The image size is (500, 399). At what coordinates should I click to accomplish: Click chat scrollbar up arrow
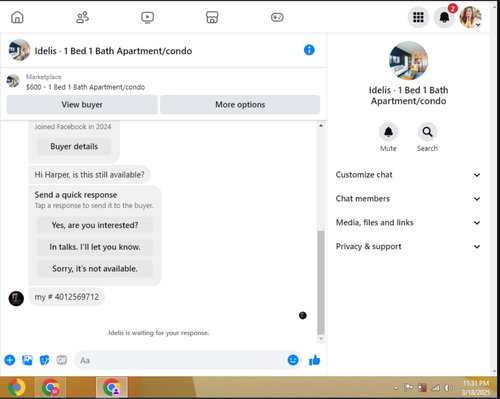pyautogui.click(x=321, y=126)
